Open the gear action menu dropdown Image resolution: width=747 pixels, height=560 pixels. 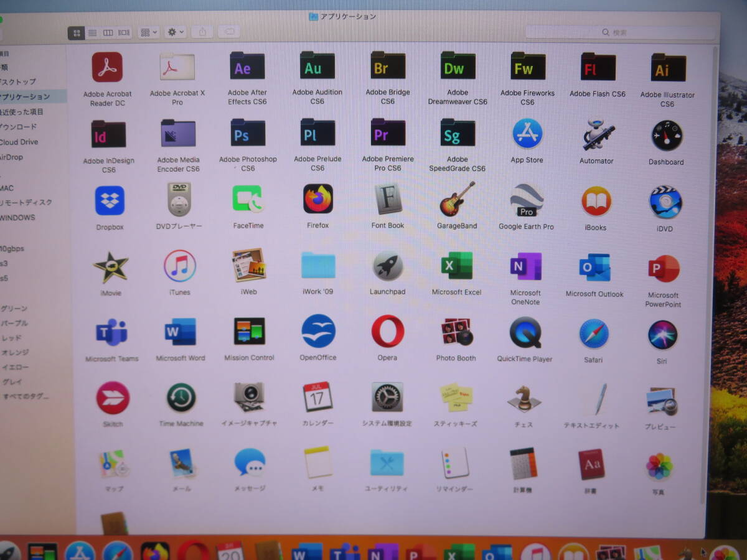tap(175, 32)
